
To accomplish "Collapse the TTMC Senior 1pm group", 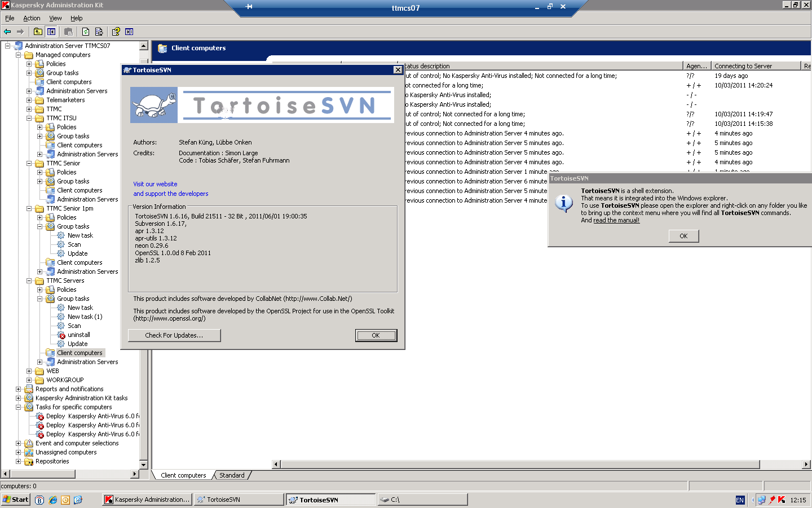I will [x=29, y=208].
